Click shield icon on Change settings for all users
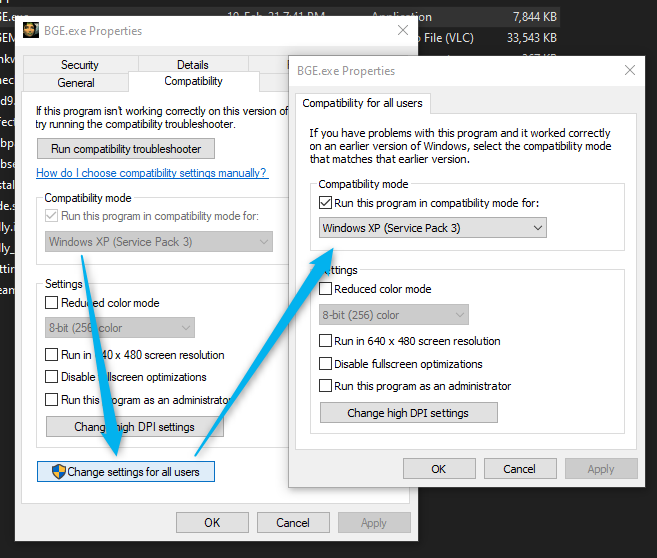Viewport: 657px width, 558px height. [59, 472]
